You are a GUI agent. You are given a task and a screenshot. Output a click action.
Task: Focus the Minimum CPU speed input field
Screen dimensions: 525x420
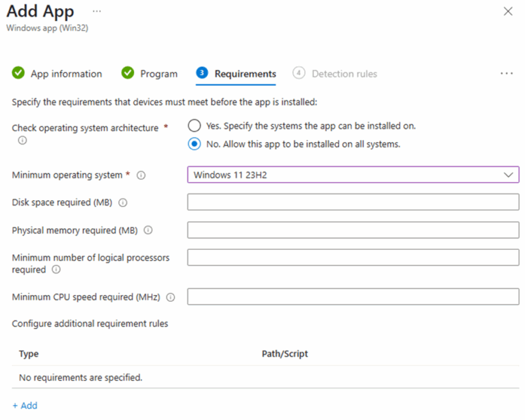pyautogui.click(x=353, y=296)
